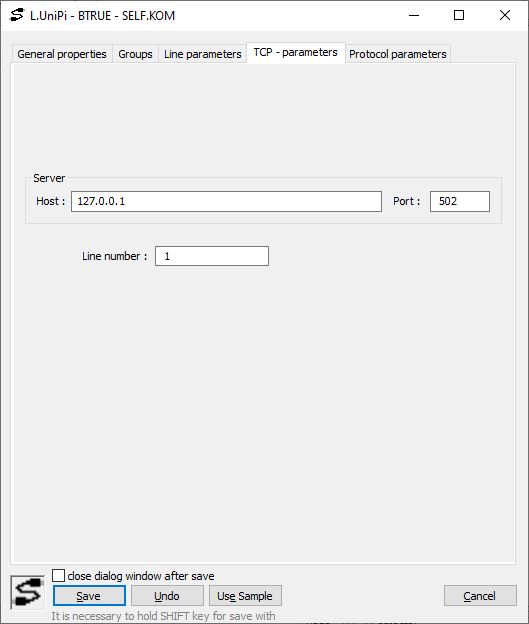529x624 pixels.
Task: Click the Host label in Server group
Action: 51,201
